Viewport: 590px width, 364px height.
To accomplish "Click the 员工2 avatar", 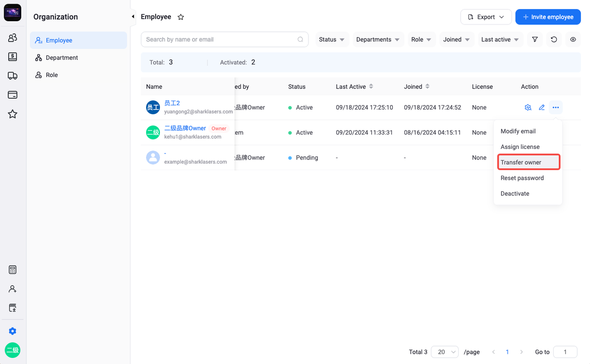I will click(153, 107).
